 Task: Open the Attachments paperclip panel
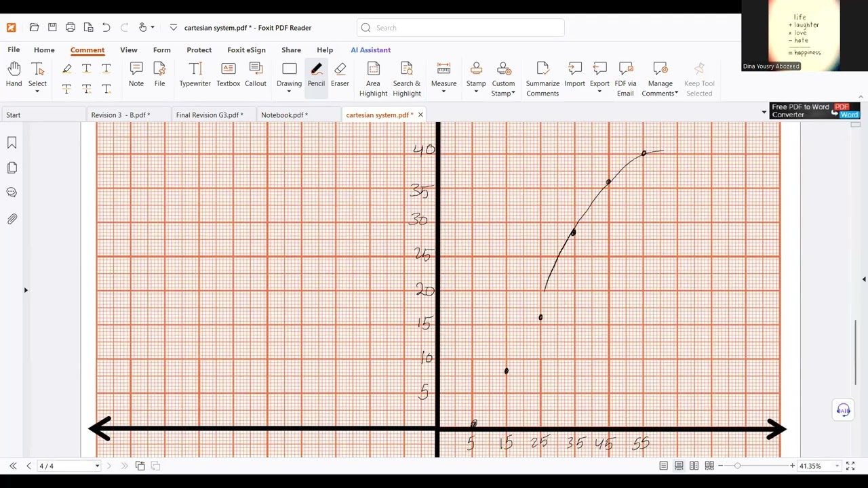coord(12,219)
